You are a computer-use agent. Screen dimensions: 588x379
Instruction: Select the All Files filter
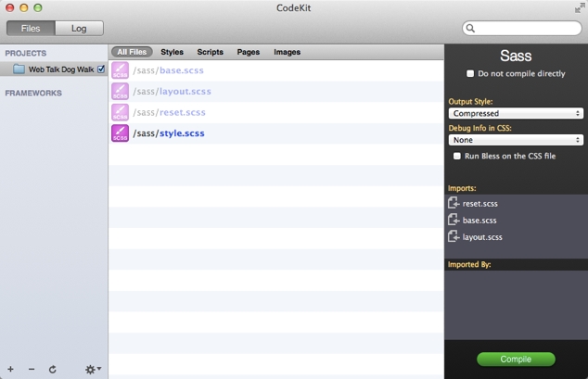132,52
